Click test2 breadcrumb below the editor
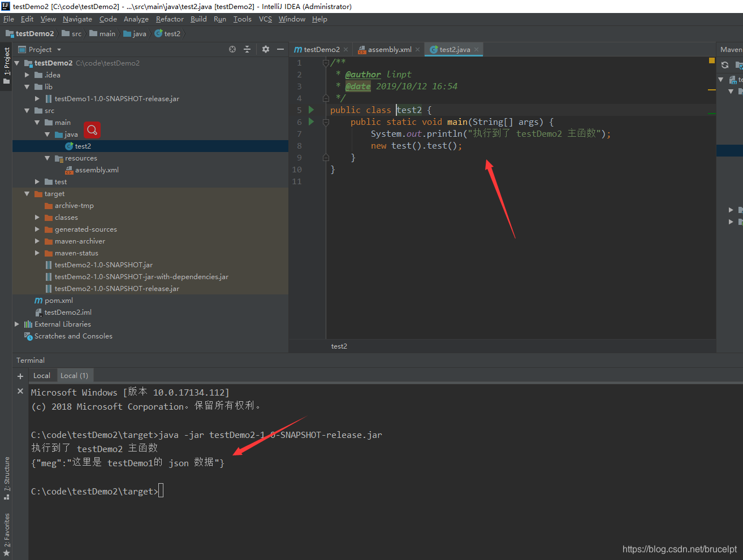Screen dimensions: 743x560 pyautogui.click(x=339, y=346)
